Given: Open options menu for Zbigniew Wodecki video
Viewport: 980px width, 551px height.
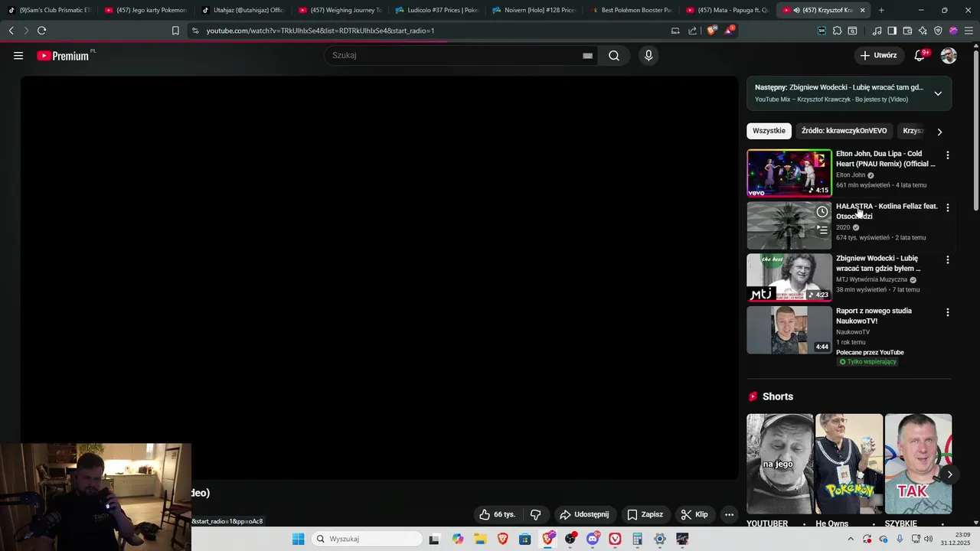Looking at the screenshot, I should pyautogui.click(x=948, y=259).
